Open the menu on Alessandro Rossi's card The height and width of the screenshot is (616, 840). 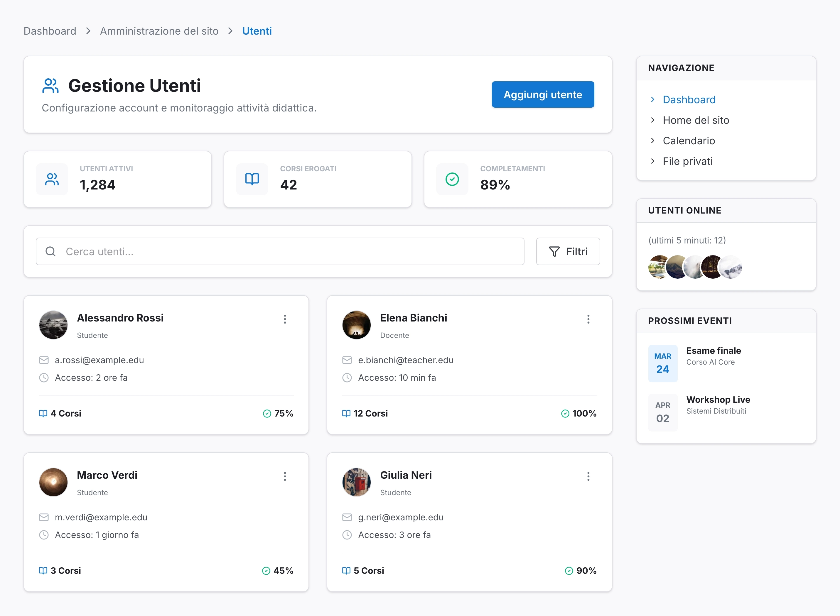pos(285,319)
